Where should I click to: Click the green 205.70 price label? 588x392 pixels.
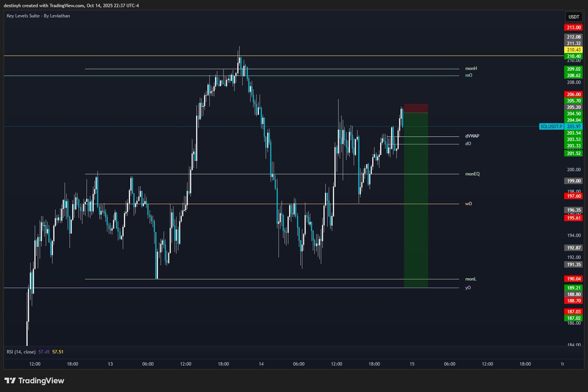point(573,100)
